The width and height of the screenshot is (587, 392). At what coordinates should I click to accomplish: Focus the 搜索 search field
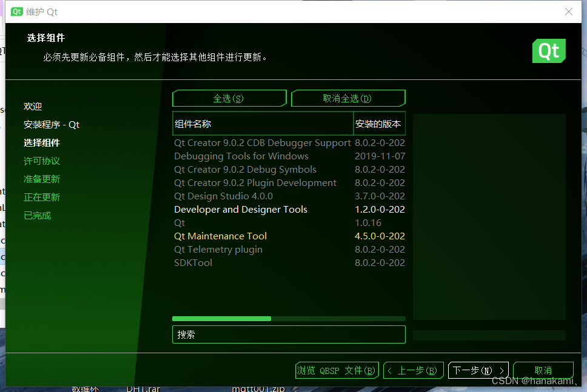click(289, 334)
